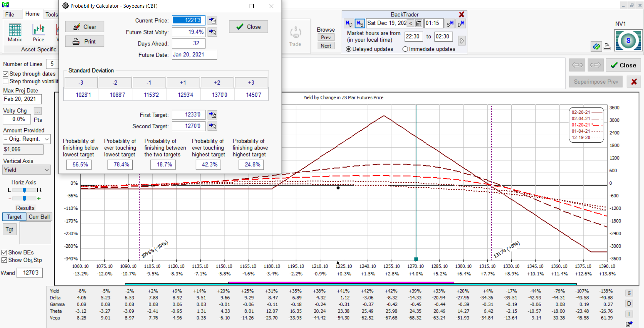Select Delayed updates radio button
The width and height of the screenshot is (644, 328).
pyautogui.click(x=349, y=49)
